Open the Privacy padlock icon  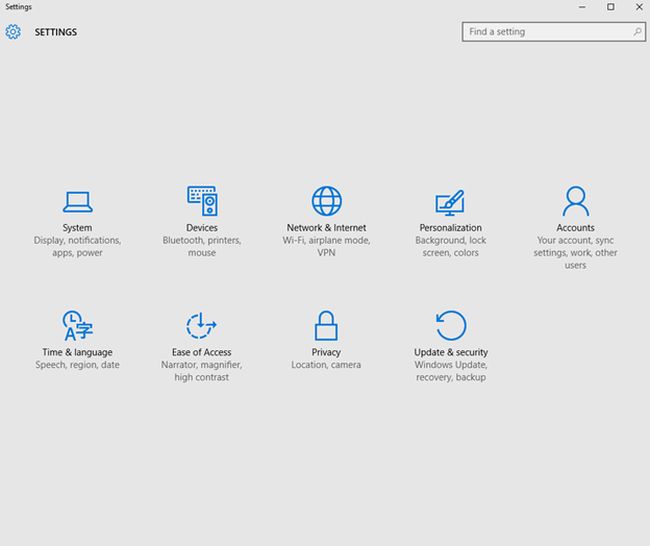326,325
